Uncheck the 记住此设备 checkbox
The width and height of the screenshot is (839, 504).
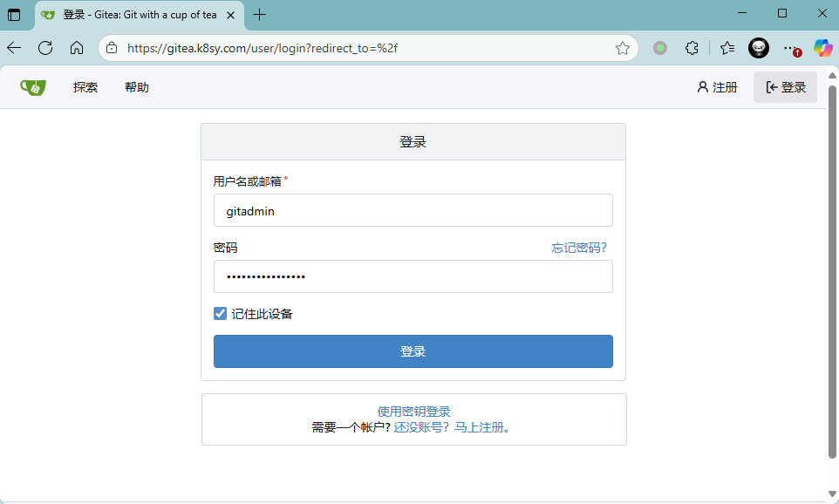click(221, 314)
